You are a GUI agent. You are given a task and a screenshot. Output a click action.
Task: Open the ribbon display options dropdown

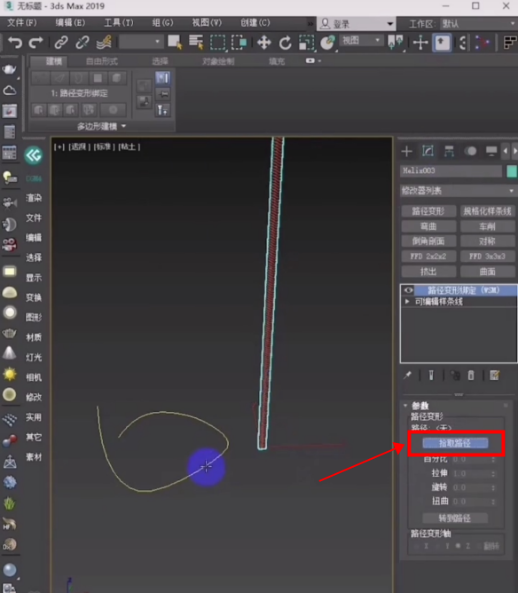[313, 61]
